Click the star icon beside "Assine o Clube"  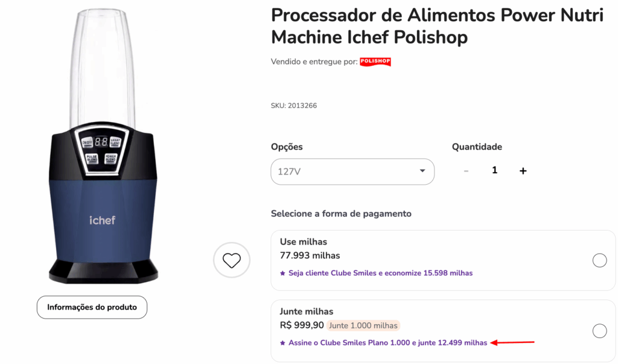282,343
